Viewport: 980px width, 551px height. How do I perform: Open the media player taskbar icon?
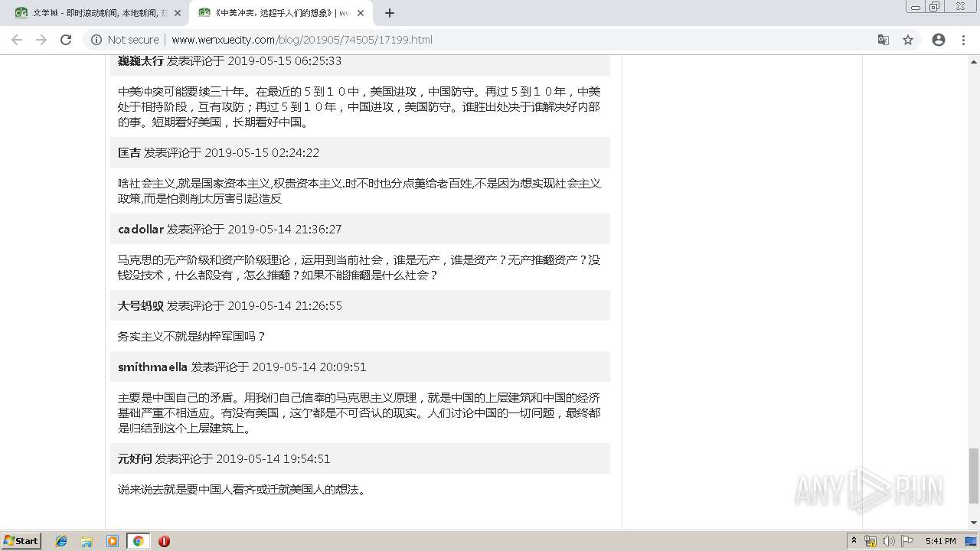click(113, 541)
